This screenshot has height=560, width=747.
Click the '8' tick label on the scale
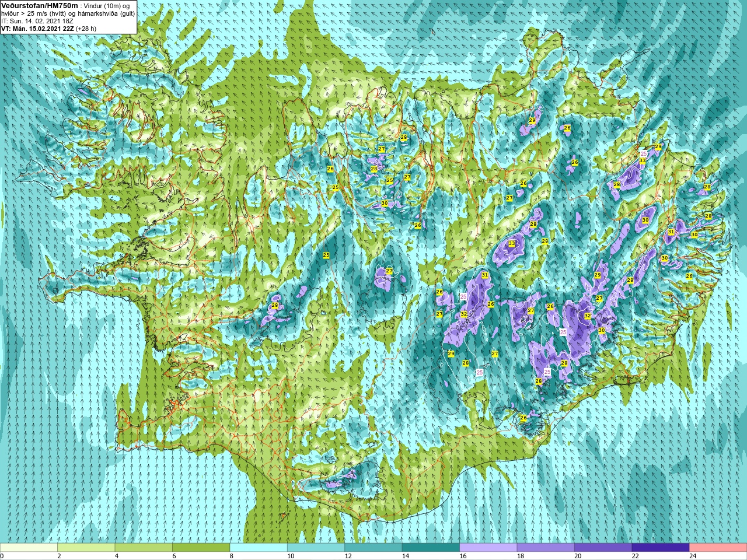coord(232,556)
